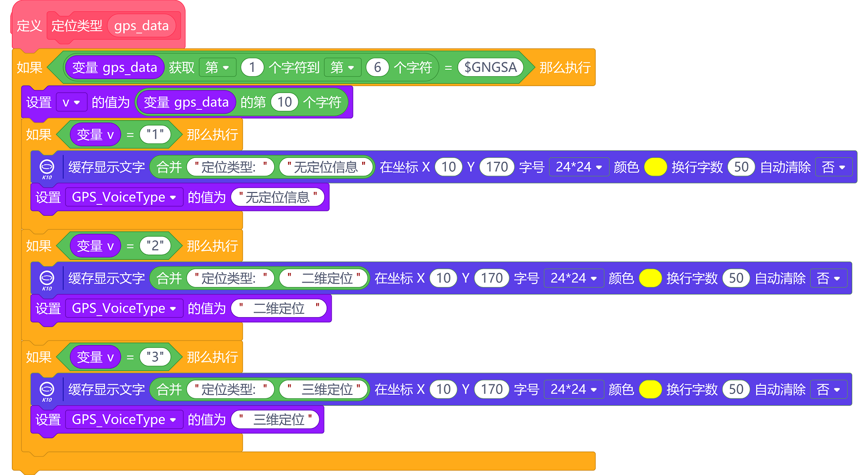Open the variable v dropdown in 设置 block
The image size is (868, 475).
click(x=71, y=102)
